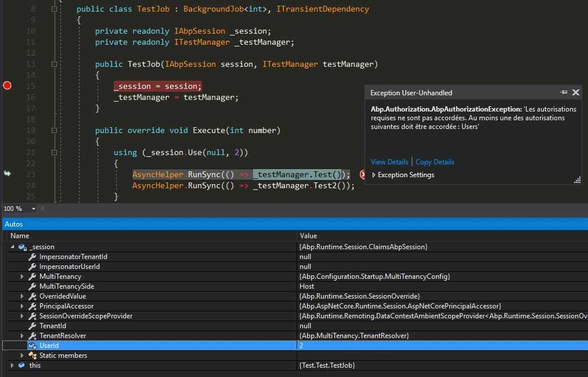Expand the this variable node
This screenshot has width=588, height=377.
coord(13,365)
